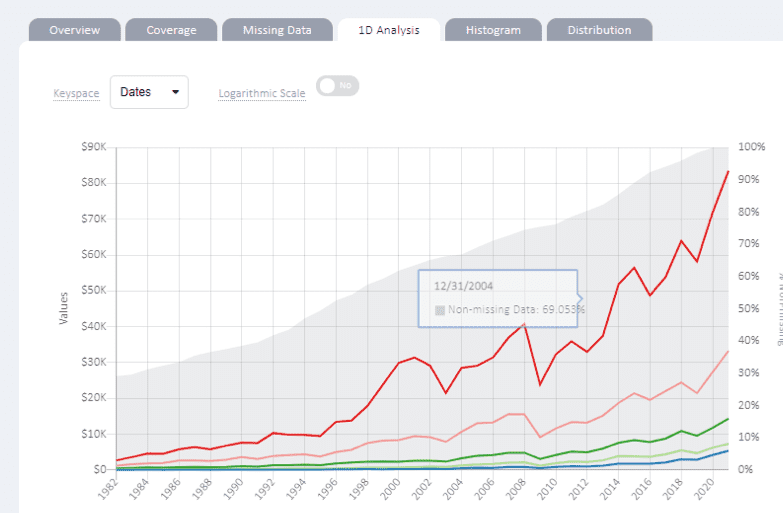Expand the Dates keyspace dropdown
This screenshot has width=783, height=513.
pyautogui.click(x=148, y=92)
